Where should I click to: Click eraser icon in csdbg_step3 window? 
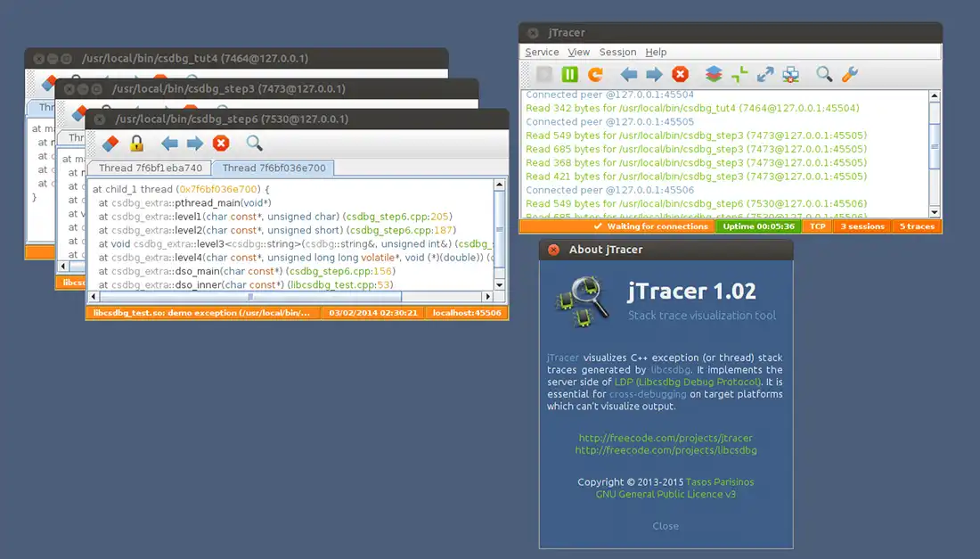click(x=78, y=113)
